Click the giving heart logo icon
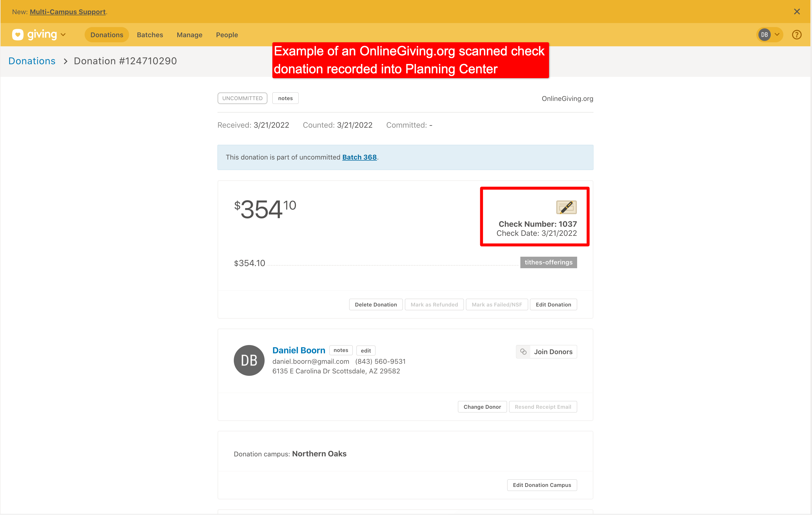Viewport: 812px width, 515px height. pos(17,34)
